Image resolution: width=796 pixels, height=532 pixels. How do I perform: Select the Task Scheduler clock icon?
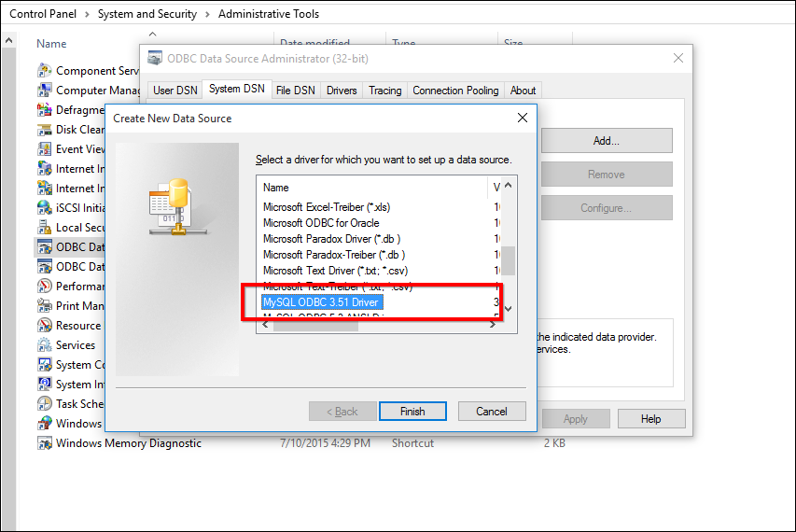click(45, 403)
